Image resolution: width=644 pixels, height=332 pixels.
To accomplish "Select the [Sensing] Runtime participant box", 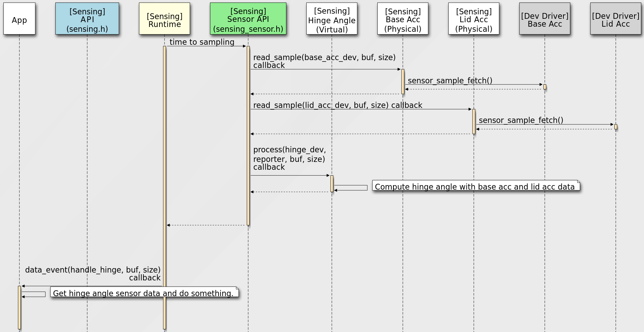I will click(165, 19).
